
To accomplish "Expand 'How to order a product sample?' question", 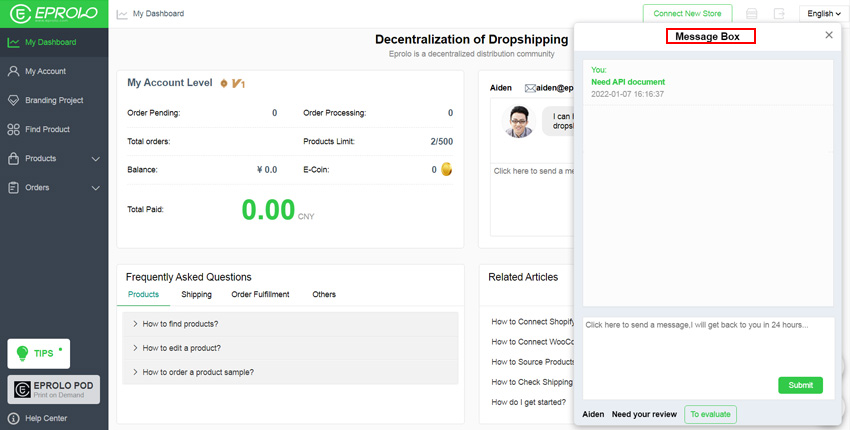I will tap(290, 372).
